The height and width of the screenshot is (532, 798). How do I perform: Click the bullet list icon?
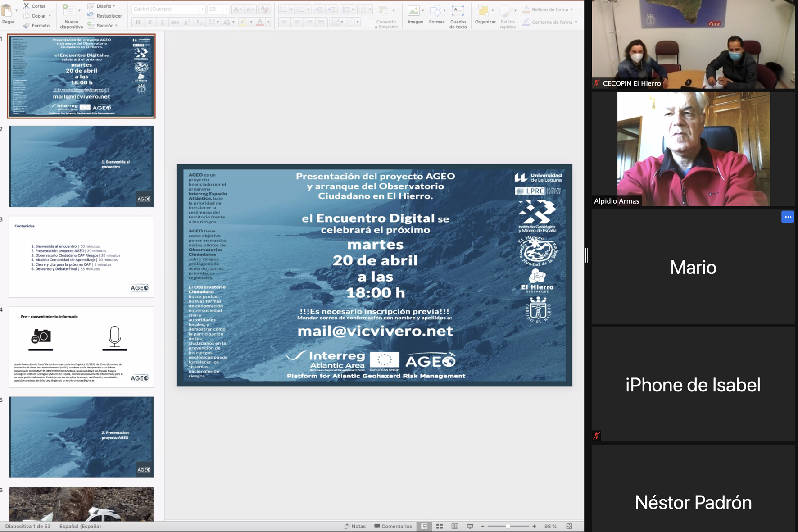[x=283, y=9]
